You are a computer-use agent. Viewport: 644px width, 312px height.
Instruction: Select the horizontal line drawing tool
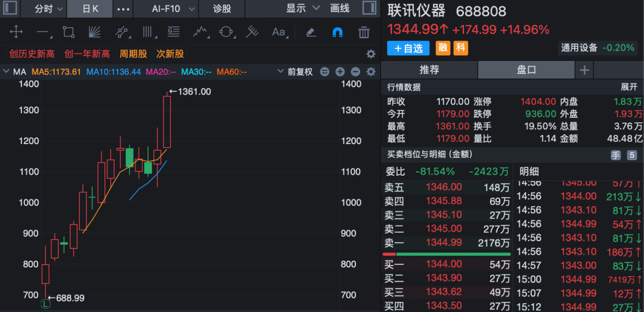pos(43,32)
